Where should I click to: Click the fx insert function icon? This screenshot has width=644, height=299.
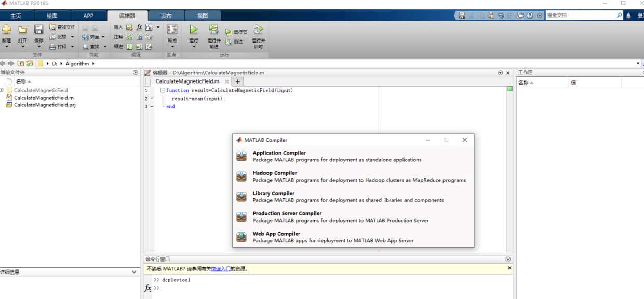point(139,27)
